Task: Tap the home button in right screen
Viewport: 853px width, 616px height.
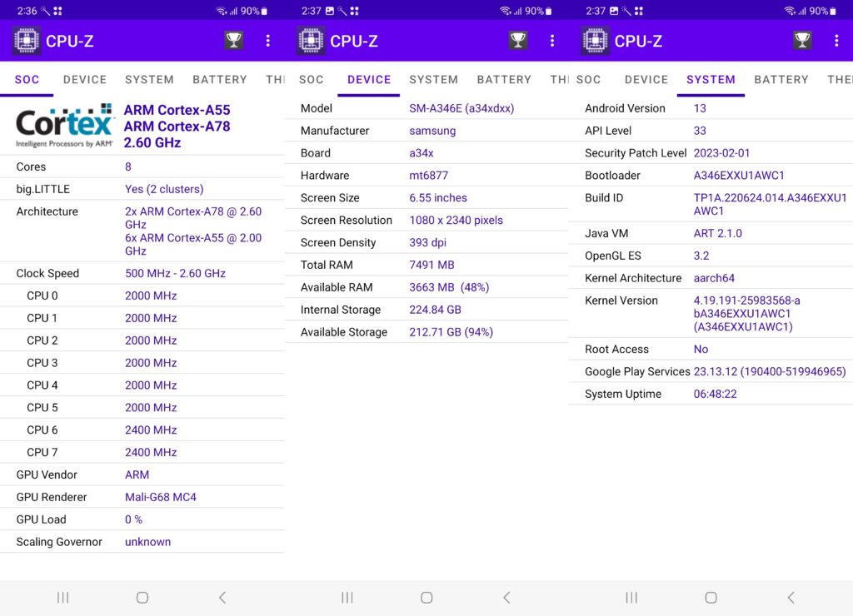Action: click(x=711, y=598)
